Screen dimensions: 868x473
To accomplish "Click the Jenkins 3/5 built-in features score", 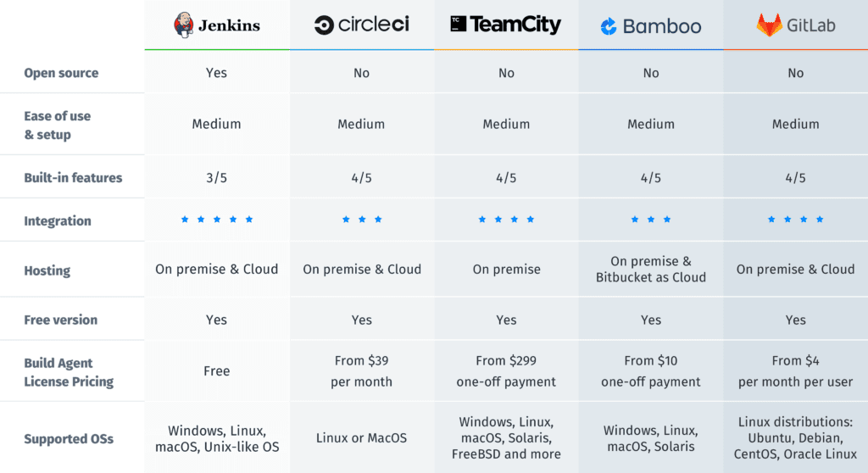I will click(216, 178).
